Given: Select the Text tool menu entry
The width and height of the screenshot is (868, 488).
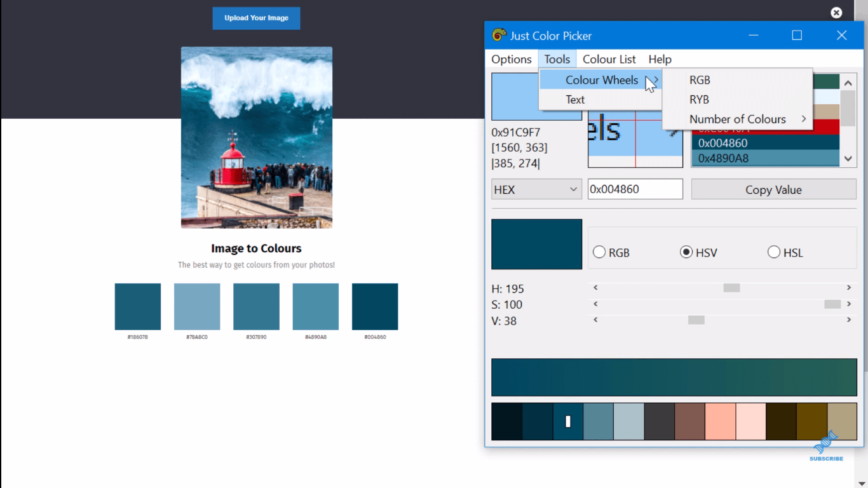Looking at the screenshot, I should (601, 100).
